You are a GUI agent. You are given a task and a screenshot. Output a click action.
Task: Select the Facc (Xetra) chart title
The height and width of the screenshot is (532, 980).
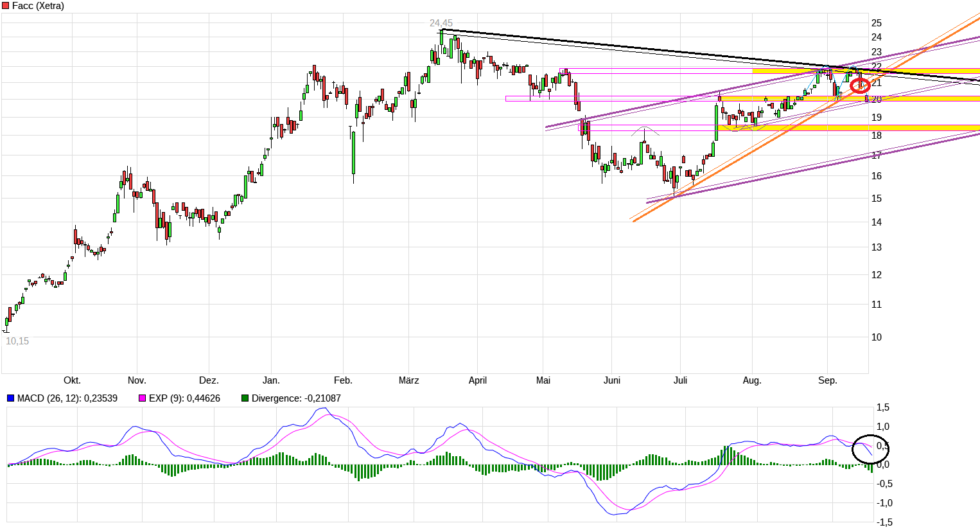38,6
